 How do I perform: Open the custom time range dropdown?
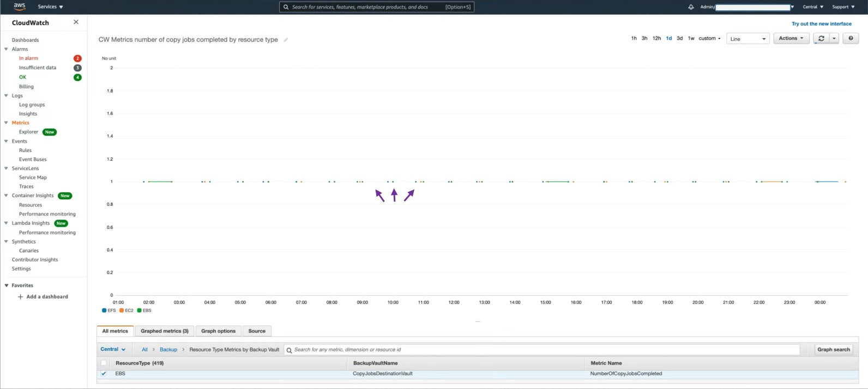[x=709, y=38]
